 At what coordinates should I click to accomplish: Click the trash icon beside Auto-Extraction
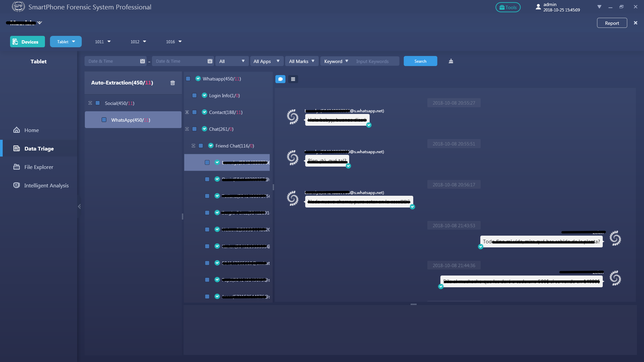(x=172, y=83)
